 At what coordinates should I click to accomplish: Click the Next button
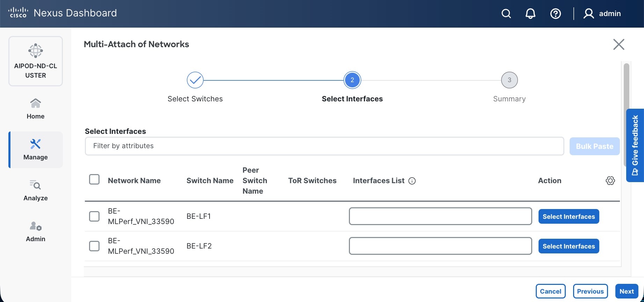pyautogui.click(x=627, y=291)
